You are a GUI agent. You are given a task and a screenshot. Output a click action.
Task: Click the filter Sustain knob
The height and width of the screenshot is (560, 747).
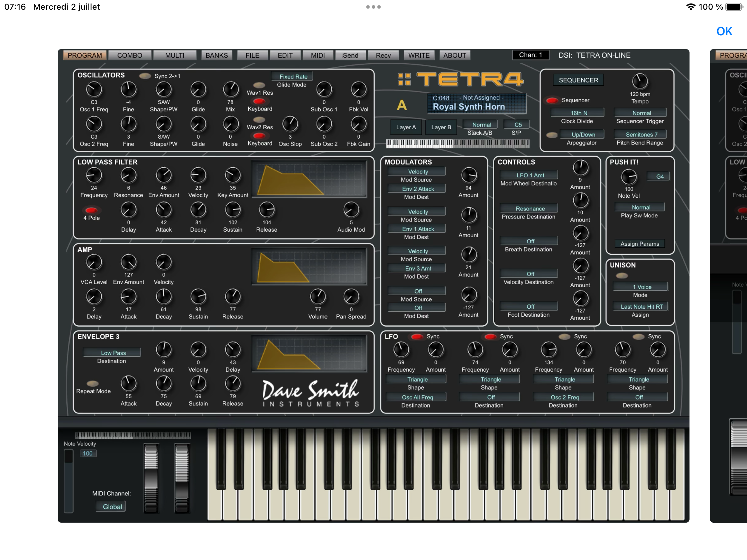[x=233, y=210]
